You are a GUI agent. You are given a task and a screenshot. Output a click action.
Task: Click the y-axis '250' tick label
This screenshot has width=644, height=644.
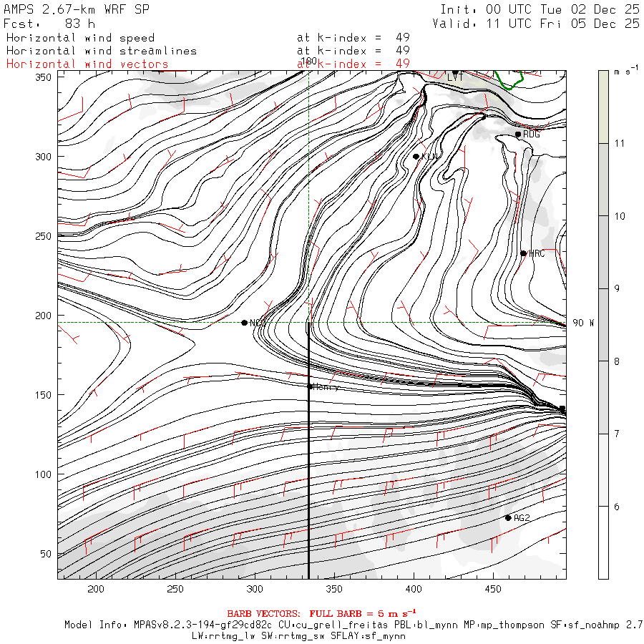43,236
